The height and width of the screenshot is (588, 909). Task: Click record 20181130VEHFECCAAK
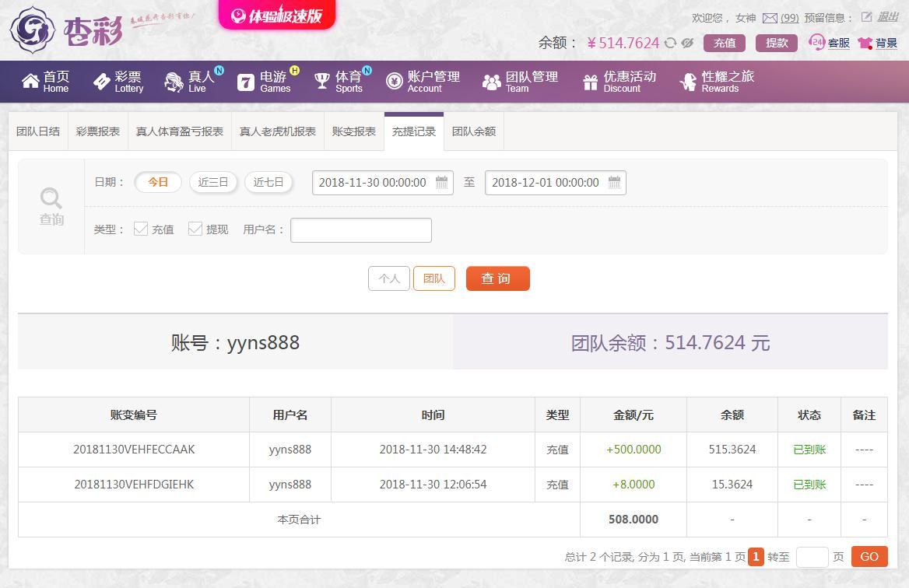134,450
